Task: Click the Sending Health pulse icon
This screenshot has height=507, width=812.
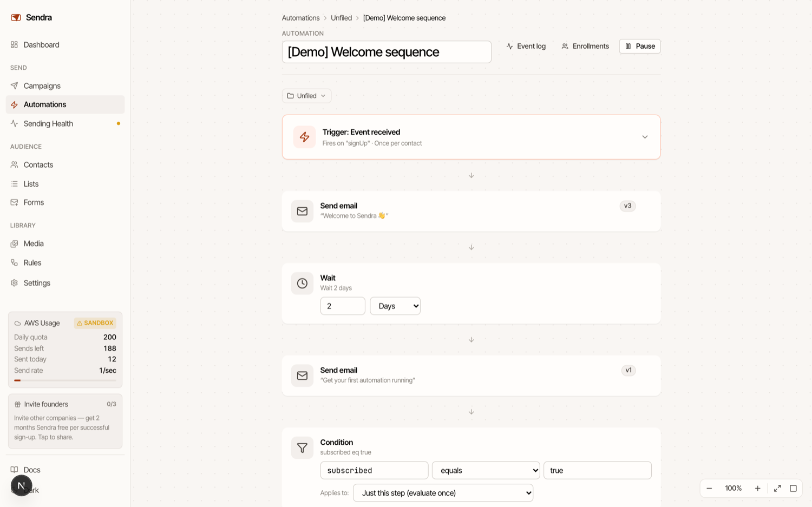Action: (15, 123)
